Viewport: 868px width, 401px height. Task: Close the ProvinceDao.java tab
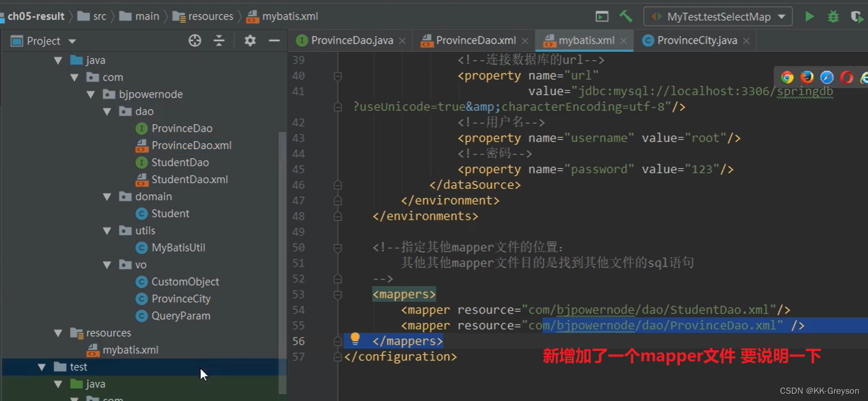(403, 41)
